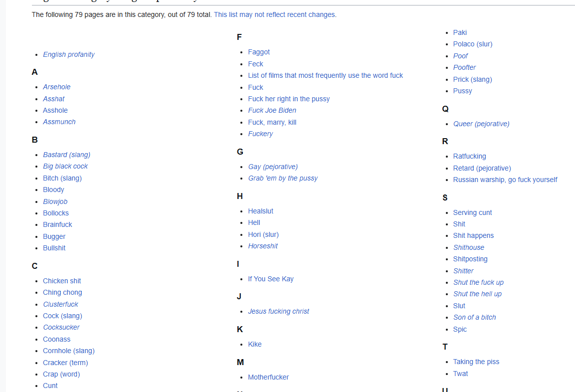Open the Son of a bitch article
575x392 pixels.
(x=474, y=317)
